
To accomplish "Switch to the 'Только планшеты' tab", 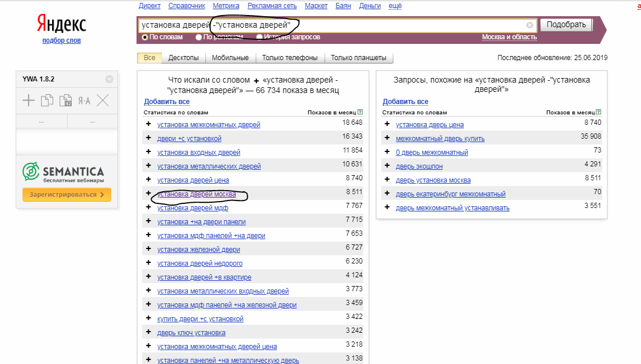I will coord(359,58).
